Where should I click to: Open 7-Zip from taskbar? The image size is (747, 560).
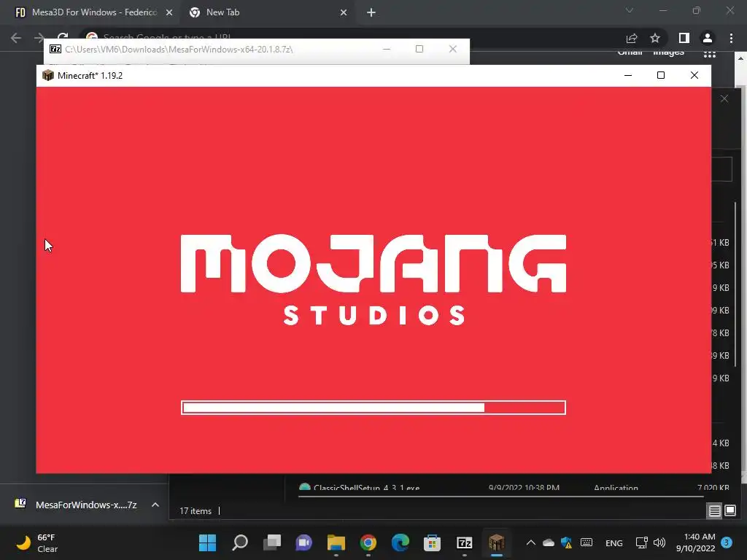(465, 542)
